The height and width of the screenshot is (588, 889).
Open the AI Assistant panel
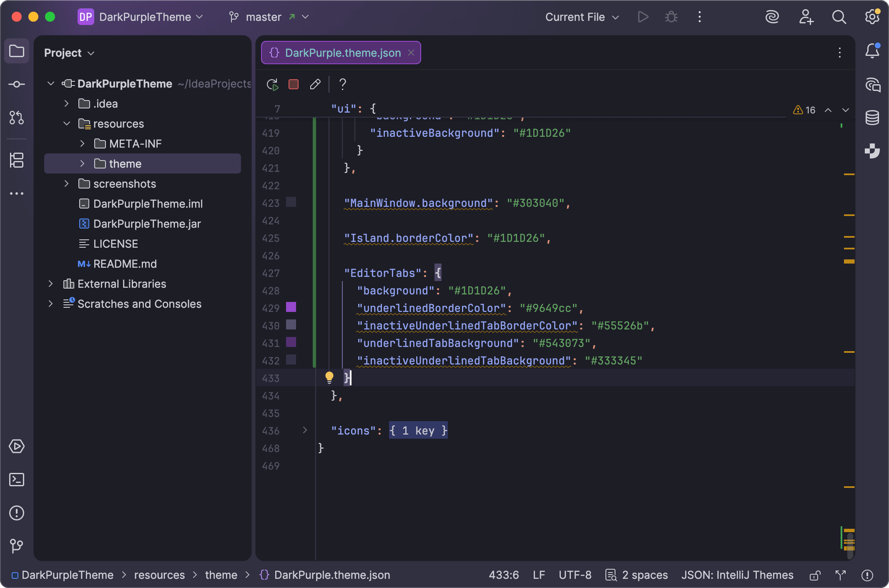click(772, 17)
